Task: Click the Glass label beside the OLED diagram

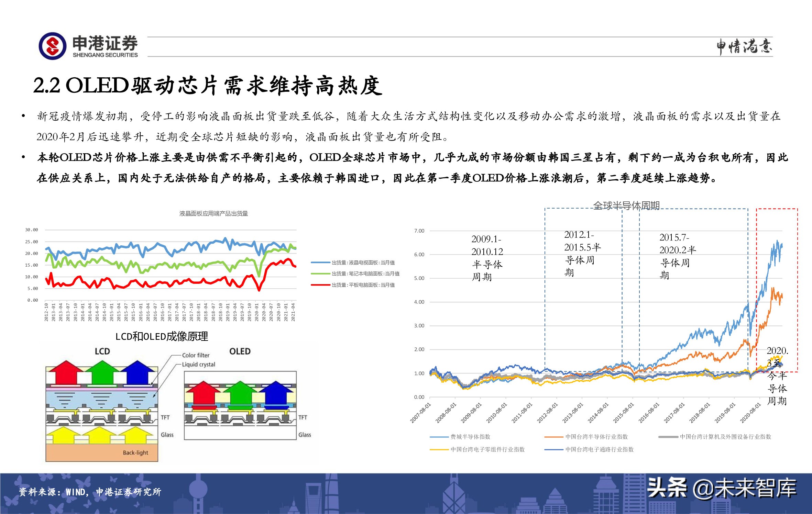Action: [x=305, y=435]
